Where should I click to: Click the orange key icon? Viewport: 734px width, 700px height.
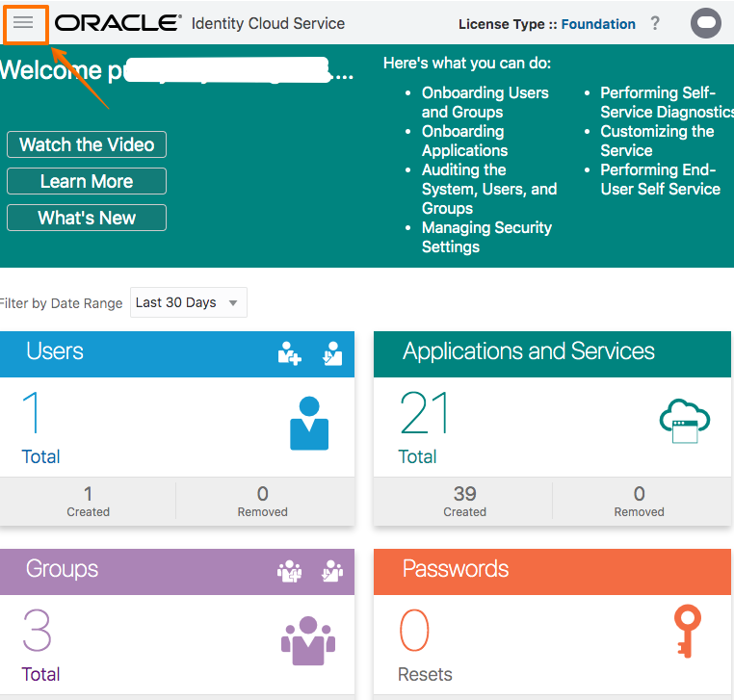point(687,632)
